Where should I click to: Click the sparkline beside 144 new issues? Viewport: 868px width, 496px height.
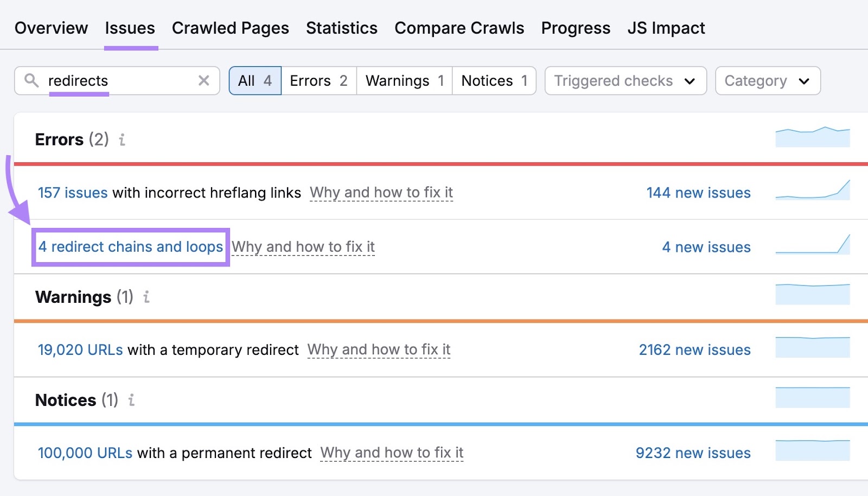[812, 192]
